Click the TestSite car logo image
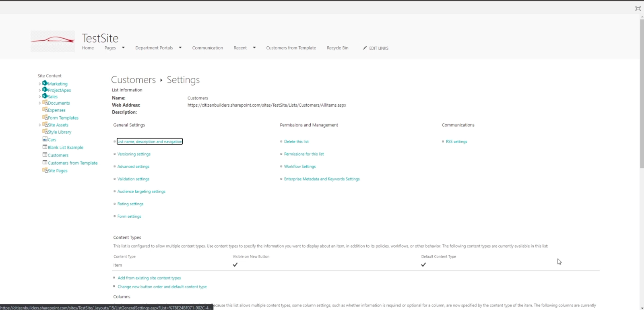This screenshot has height=310, width=644. 53,41
